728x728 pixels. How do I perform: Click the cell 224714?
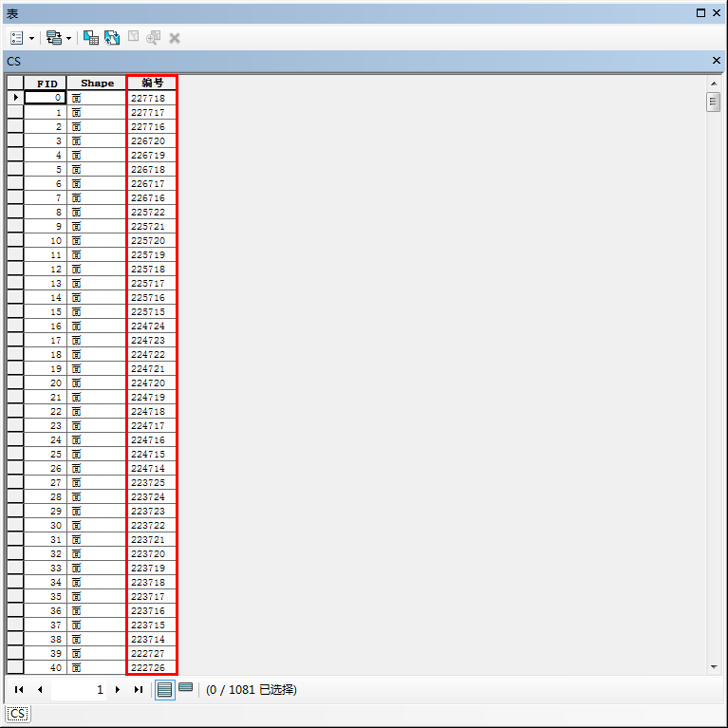(152, 468)
